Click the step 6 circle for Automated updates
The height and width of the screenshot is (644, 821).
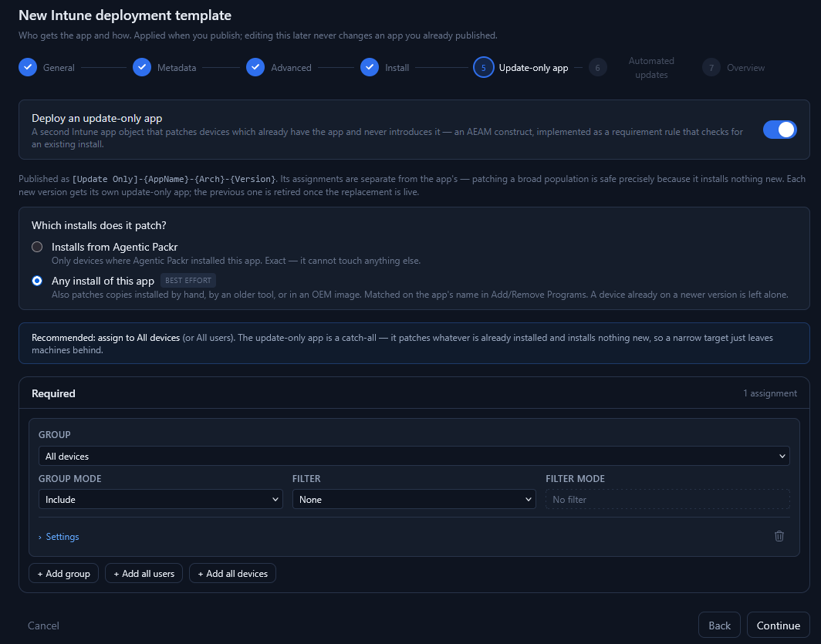[597, 68]
